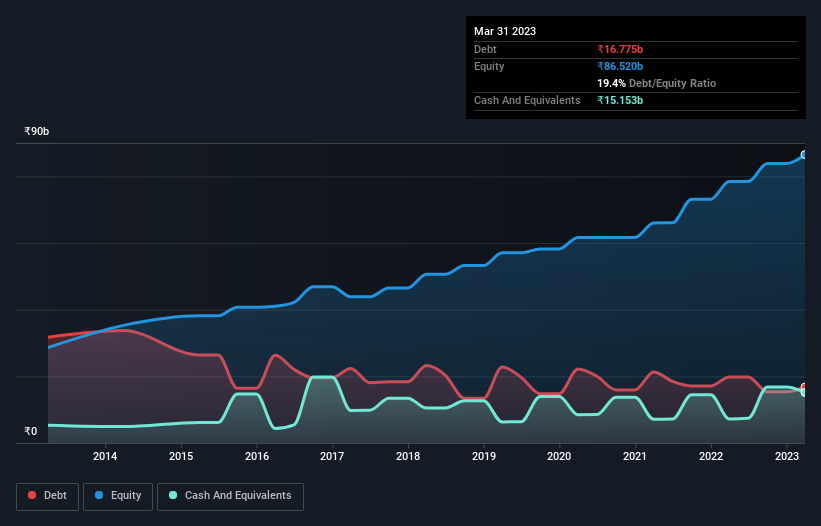Select the Cash endpoint marker at 2023
The width and height of the screenshot is (821, 526).
coord(804,392)
